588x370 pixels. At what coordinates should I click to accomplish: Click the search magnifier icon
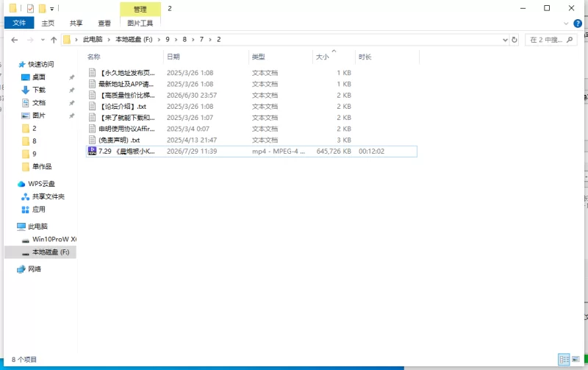(570, 40)
